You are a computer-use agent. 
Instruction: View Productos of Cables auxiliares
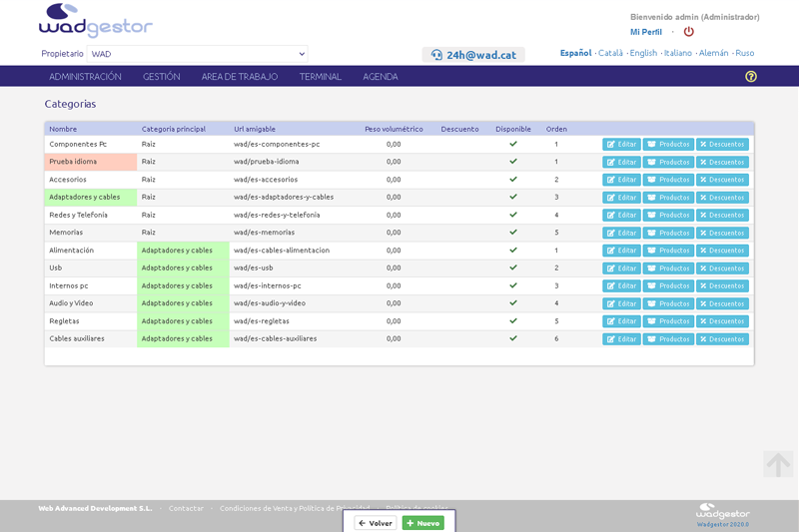coord(668,339)
